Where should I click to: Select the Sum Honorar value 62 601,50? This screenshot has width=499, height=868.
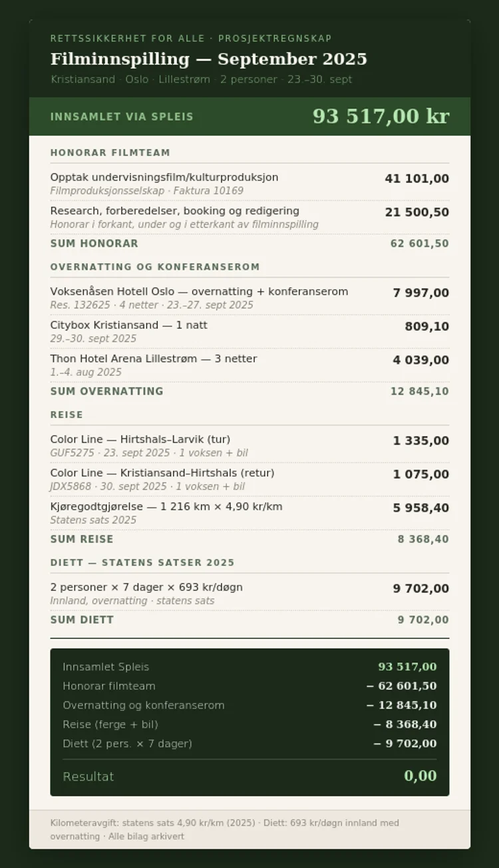tap(419, 244)
